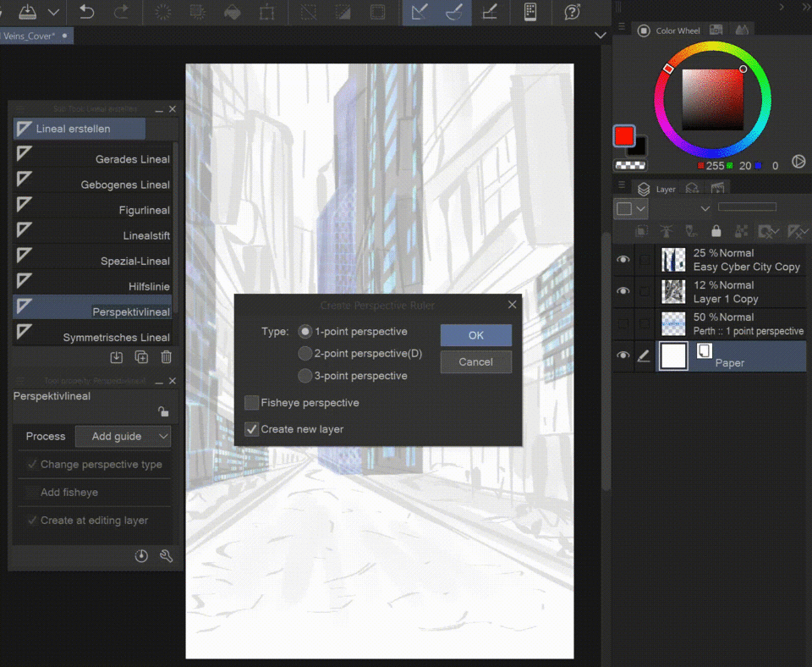Screen dimensions: 812x667
Task: Enable the Fisheye perspective checkbox
Action: coord(252,403)
